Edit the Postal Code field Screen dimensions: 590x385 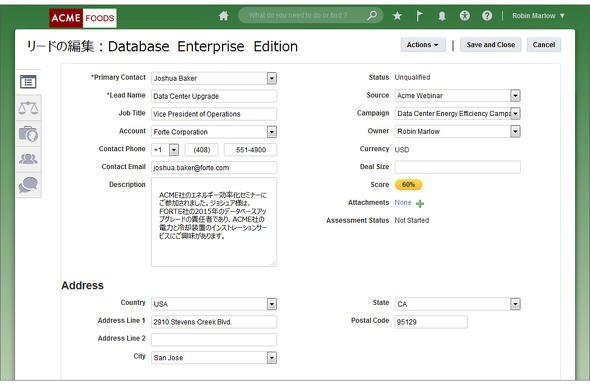point(431,322)
